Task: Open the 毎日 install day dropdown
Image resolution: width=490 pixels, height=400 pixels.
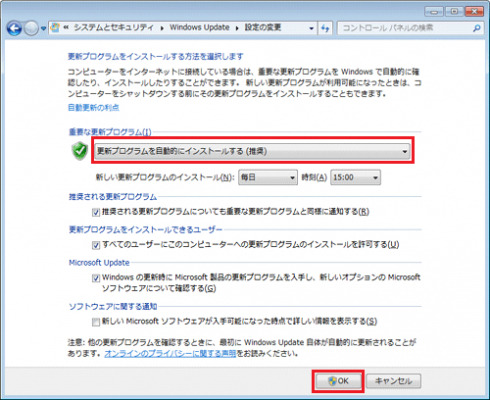Action: coord(268,177)
